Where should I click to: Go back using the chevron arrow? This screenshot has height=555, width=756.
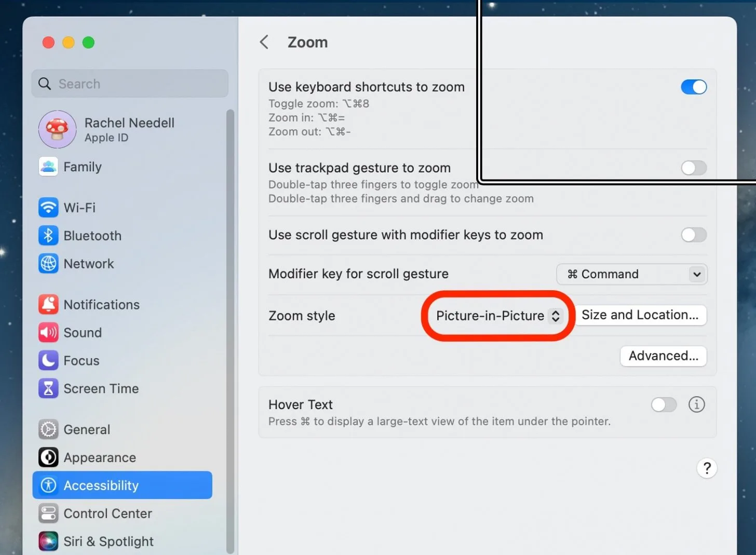click(264, 43)
